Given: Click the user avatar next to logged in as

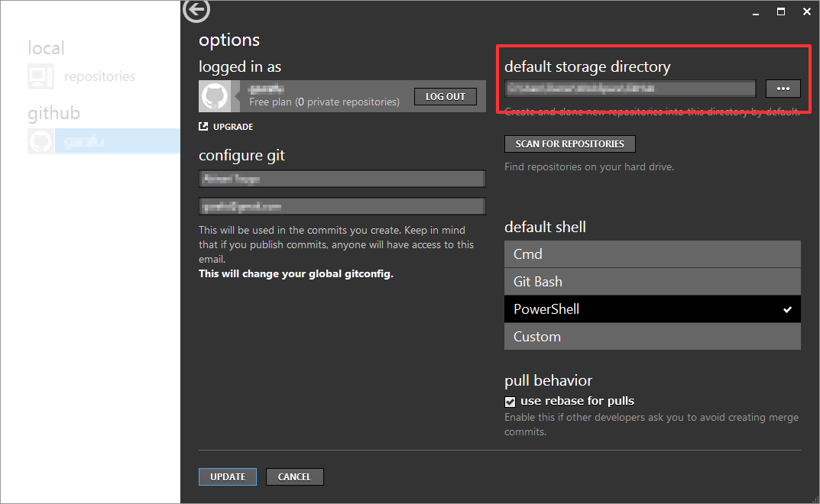Looking at the screenshot, I should 215,96.
